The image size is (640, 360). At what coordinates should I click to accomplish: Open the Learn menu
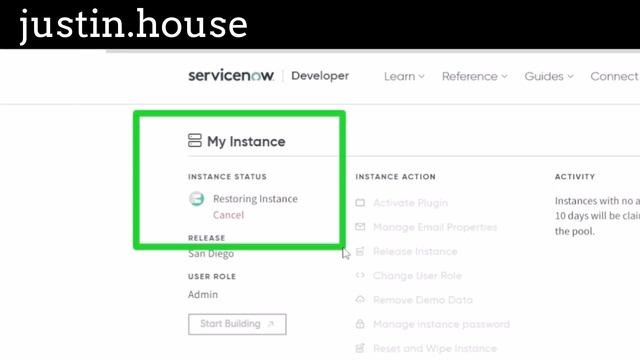(399, 76)
